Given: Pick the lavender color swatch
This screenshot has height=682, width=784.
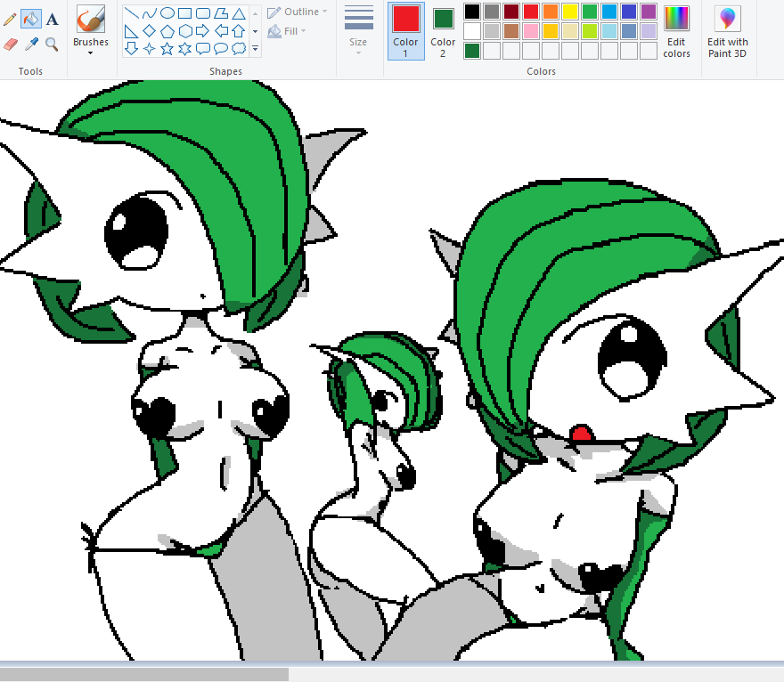Looking at the screenshot, I should coord(649,31).
